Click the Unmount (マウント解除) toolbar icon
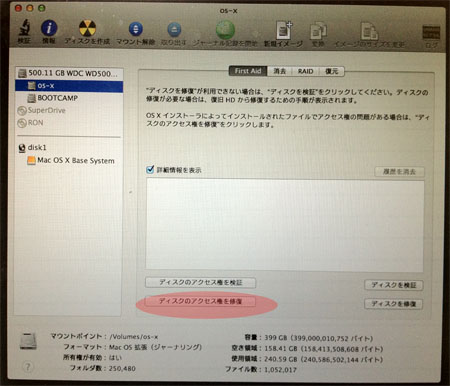Image resolution: width=450 pixels, height=386 pixels. pos(135,29)
